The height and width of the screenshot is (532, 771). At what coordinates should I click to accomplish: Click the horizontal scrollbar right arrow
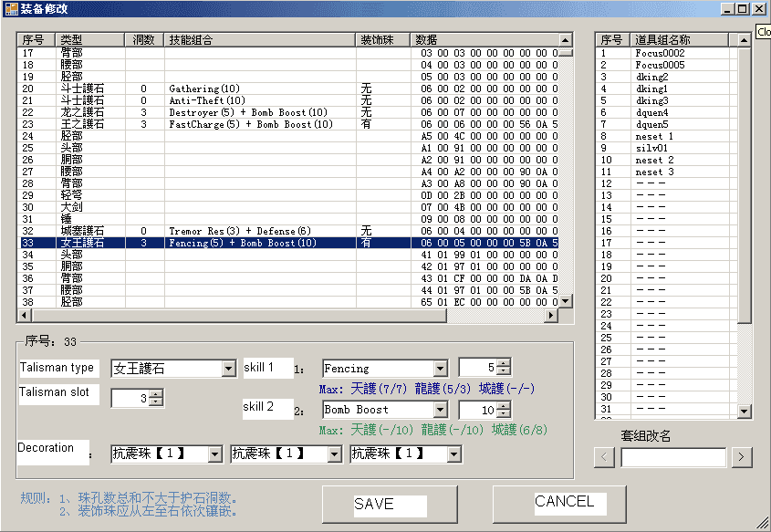tap(552, 315)
